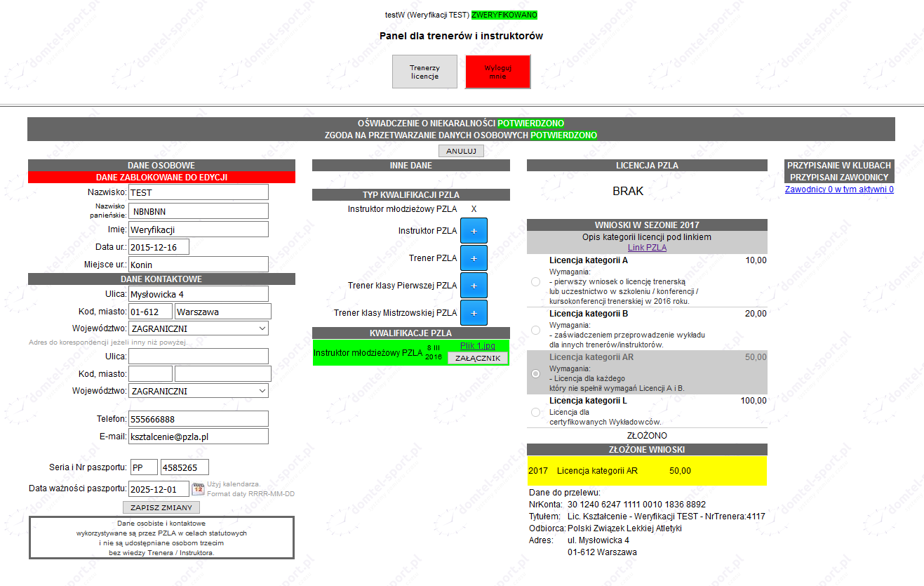Add Trener PZLA qualification with plus button

coord(474,258)
